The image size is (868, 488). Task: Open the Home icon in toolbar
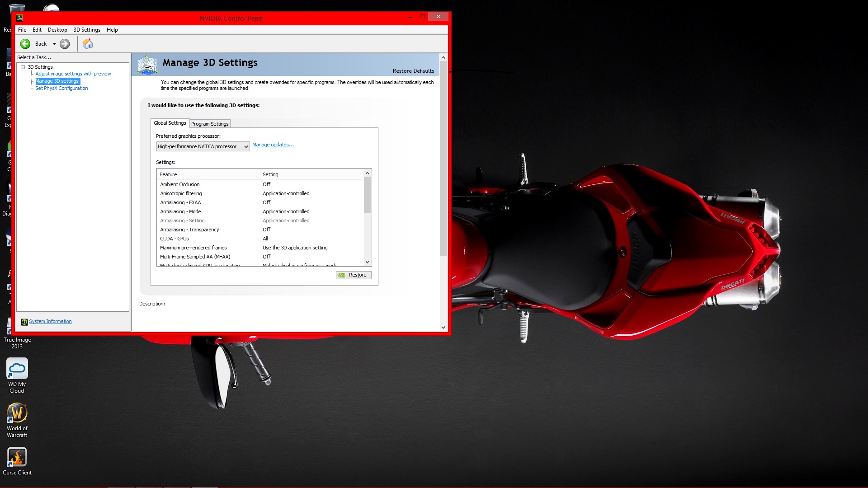(x=88, y=44)
